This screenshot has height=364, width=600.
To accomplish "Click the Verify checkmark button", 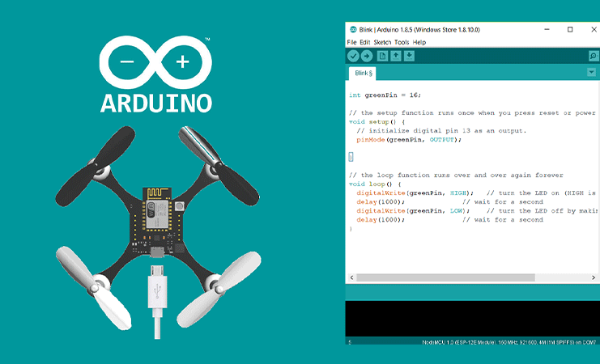I will point(353,56).
